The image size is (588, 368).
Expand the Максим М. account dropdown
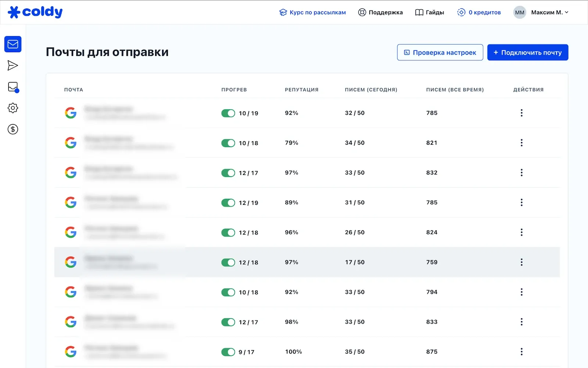click(549, 13)
